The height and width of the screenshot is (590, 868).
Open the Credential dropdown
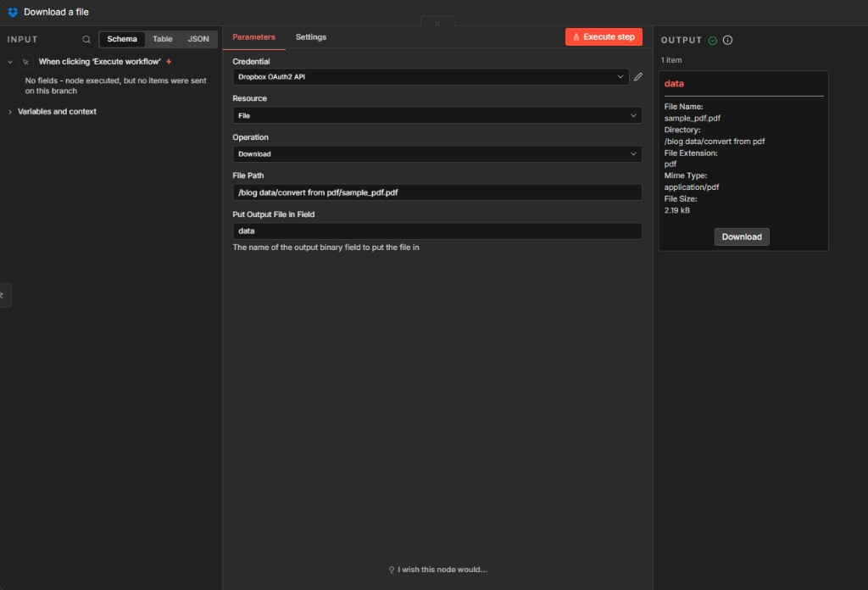(x=431, y=77)
